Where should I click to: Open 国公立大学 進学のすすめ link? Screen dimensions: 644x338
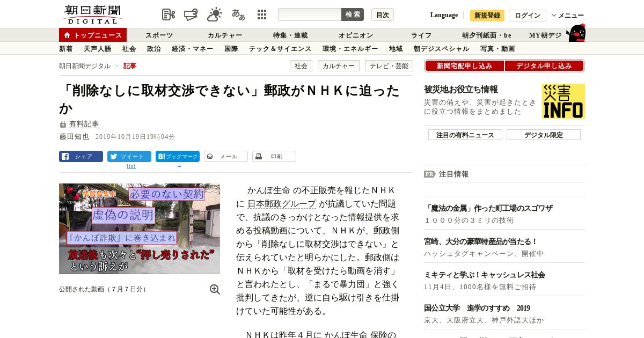(477, 308)
